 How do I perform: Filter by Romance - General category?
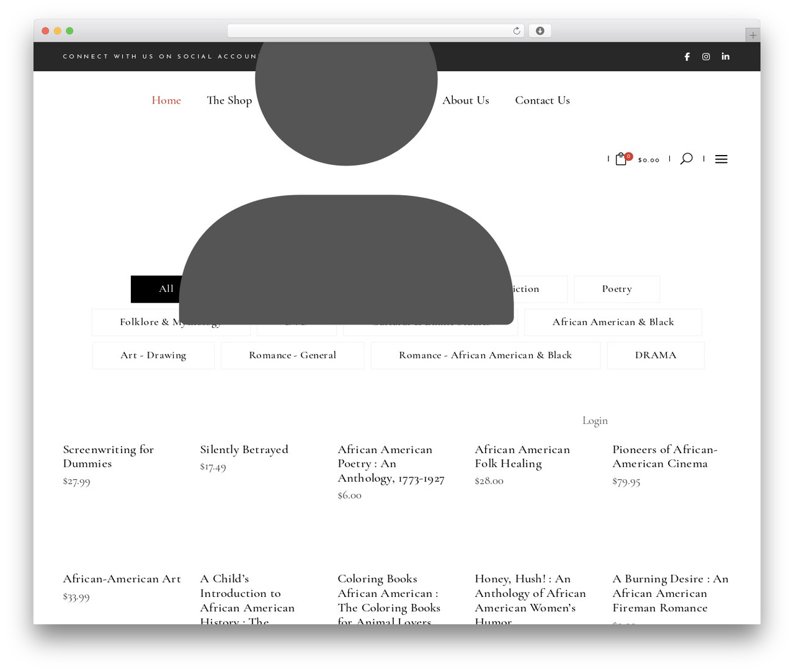coord(292,355)
